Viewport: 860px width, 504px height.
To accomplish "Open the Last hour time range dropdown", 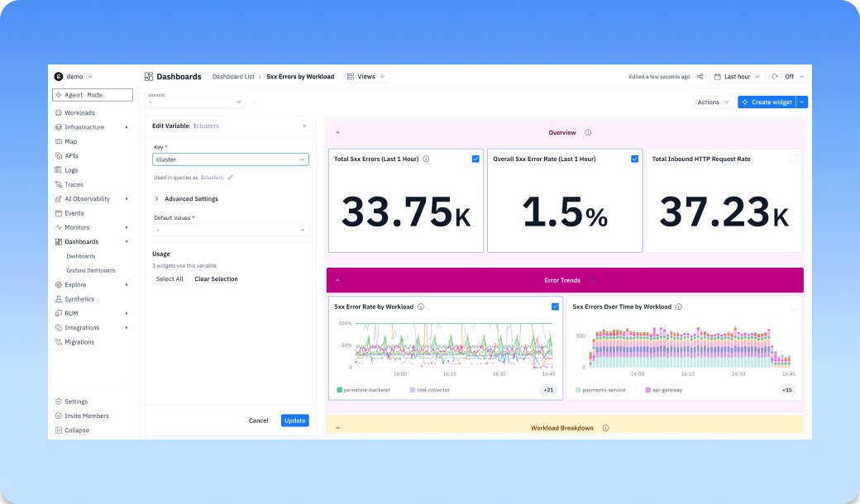I will point(737,77).
